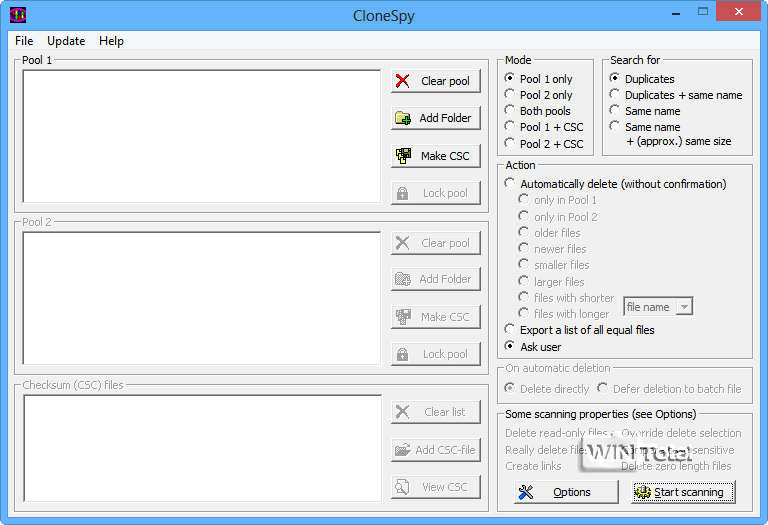Select Pool 2 only mode
768x525 pixels.
click(538, 95)
